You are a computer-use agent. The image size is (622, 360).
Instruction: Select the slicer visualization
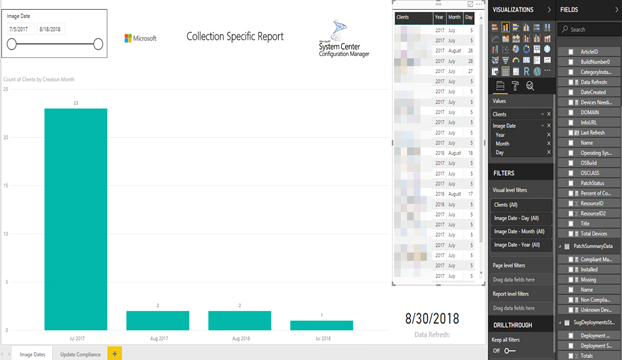(495, 71)
